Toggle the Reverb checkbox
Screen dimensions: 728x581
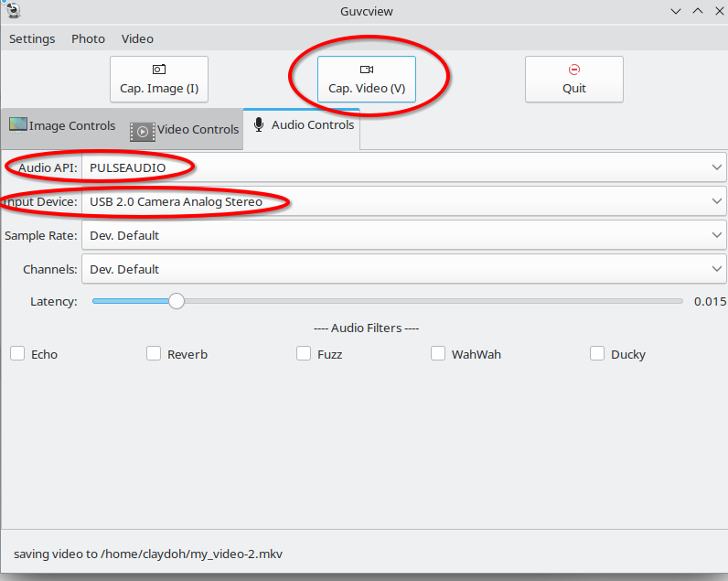click(154, 354)
